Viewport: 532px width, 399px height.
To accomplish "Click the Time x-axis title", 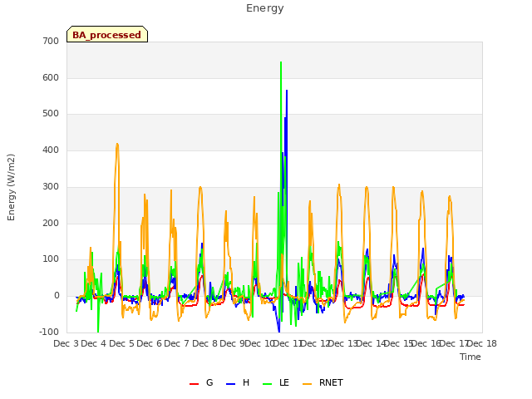I will [470, 357].
